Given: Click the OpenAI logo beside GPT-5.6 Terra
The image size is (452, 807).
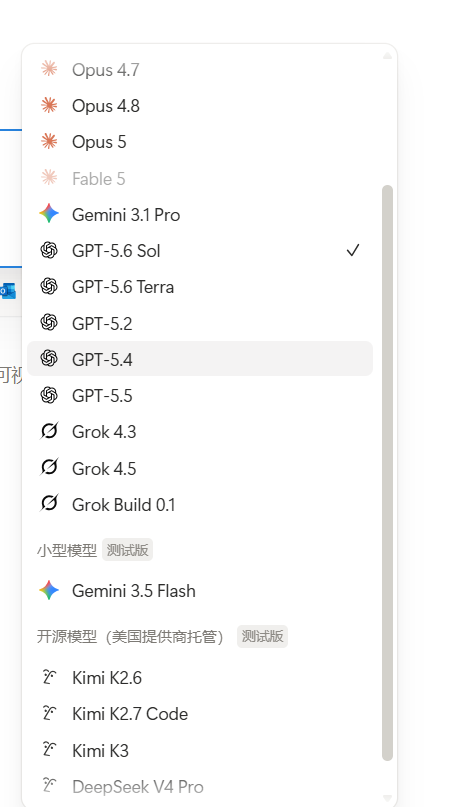Looking at the screenshot, I should tap(49, 286).
